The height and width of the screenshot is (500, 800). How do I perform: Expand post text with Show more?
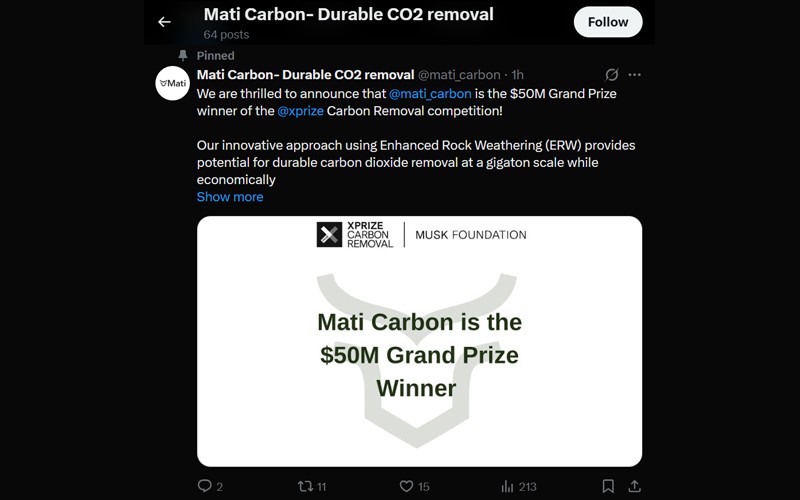coord(230,197)
